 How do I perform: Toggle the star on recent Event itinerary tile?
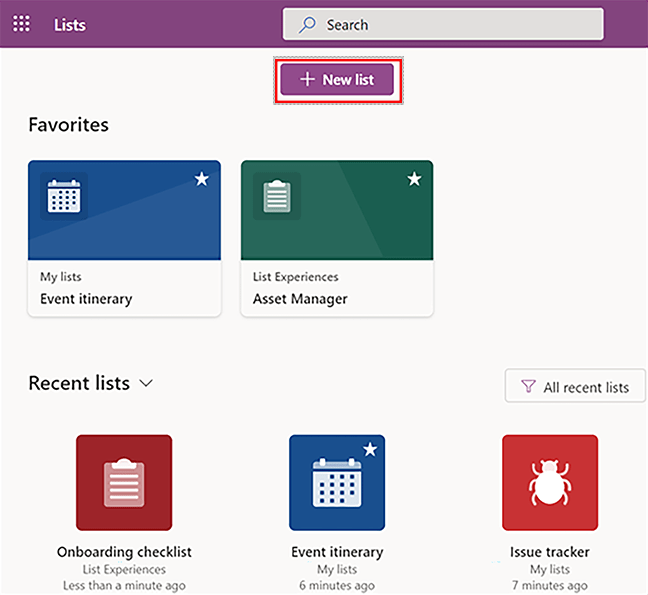pos(370,450)
